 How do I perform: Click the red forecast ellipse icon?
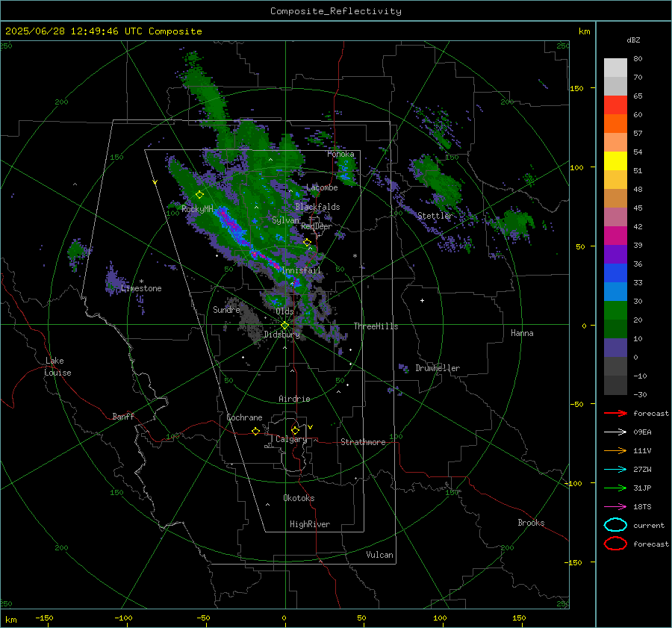tap(615, 544)
